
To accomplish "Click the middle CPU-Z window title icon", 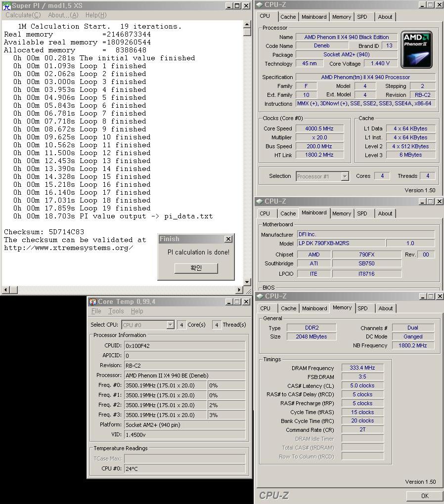I will click(259, 202).
